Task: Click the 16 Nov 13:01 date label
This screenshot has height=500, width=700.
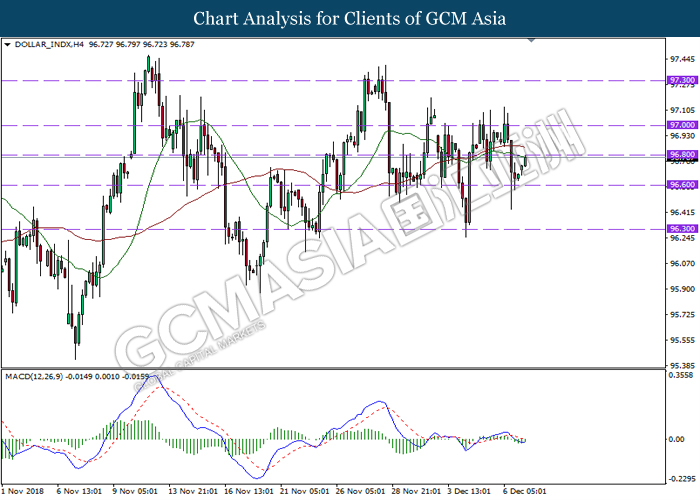Action: click(249, 492)
